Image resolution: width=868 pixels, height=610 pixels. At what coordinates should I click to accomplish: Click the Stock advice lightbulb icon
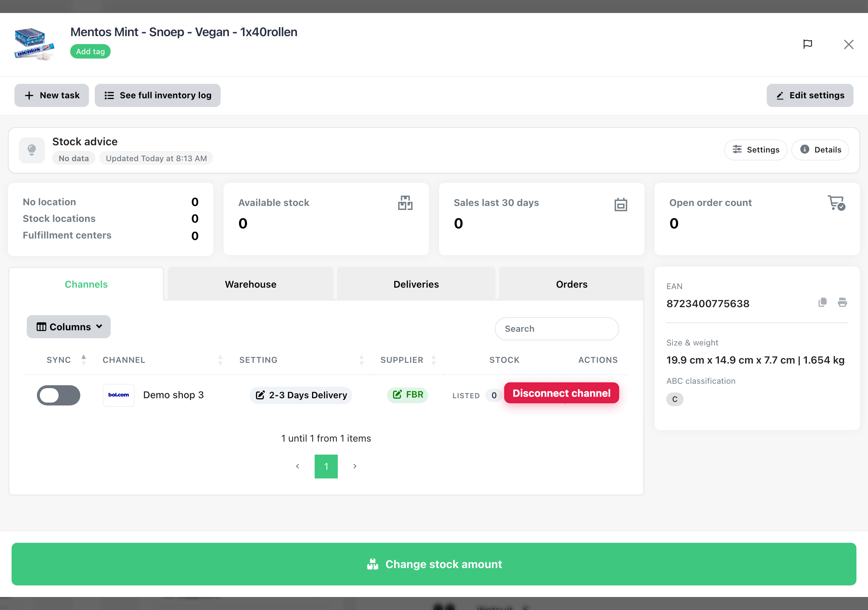32,150
